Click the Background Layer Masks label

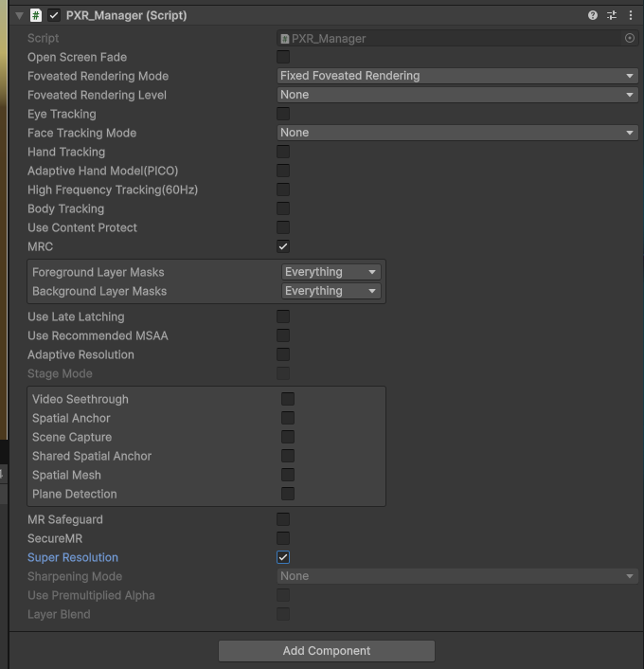click(x=99, y=291)
